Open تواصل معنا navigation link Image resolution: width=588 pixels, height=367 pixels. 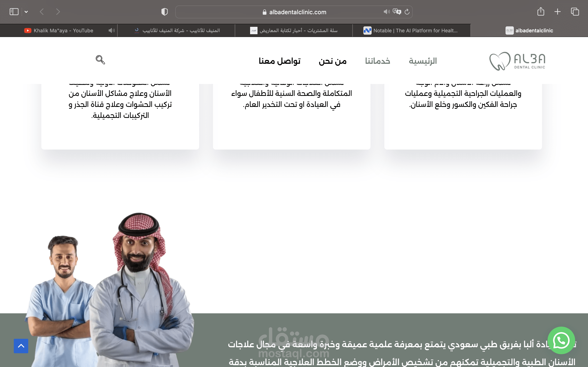click(280, 61)
